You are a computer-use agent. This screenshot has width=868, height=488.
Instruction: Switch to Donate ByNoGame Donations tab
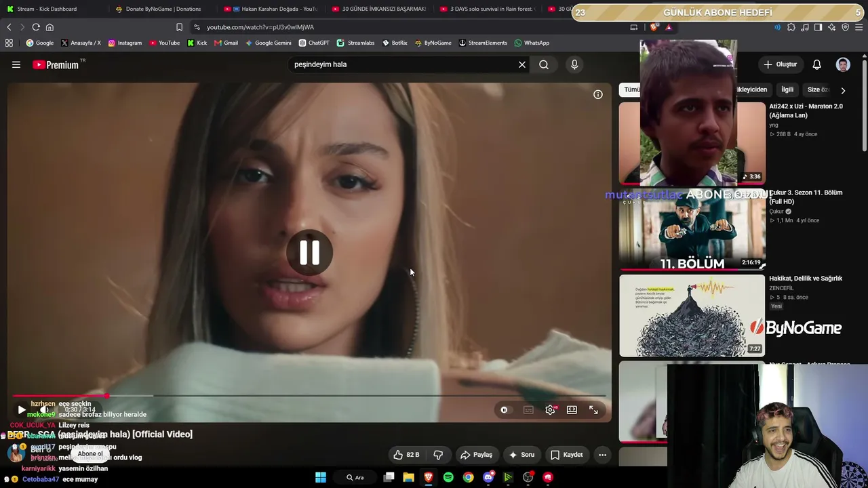click(163, 9)
